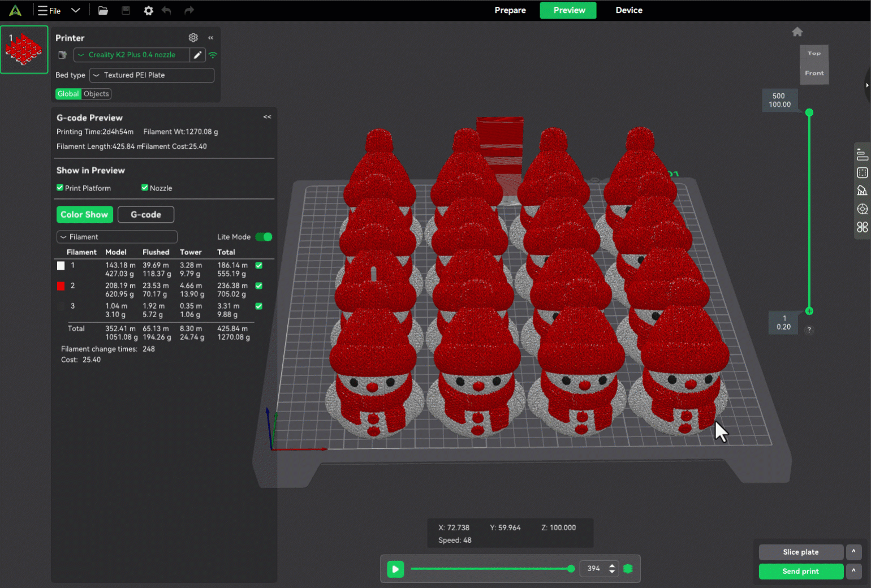Image resolution: width=871 pixels, height=588 pixels.
Task: Click the Top face of view cube
Action: click(814, 54)
